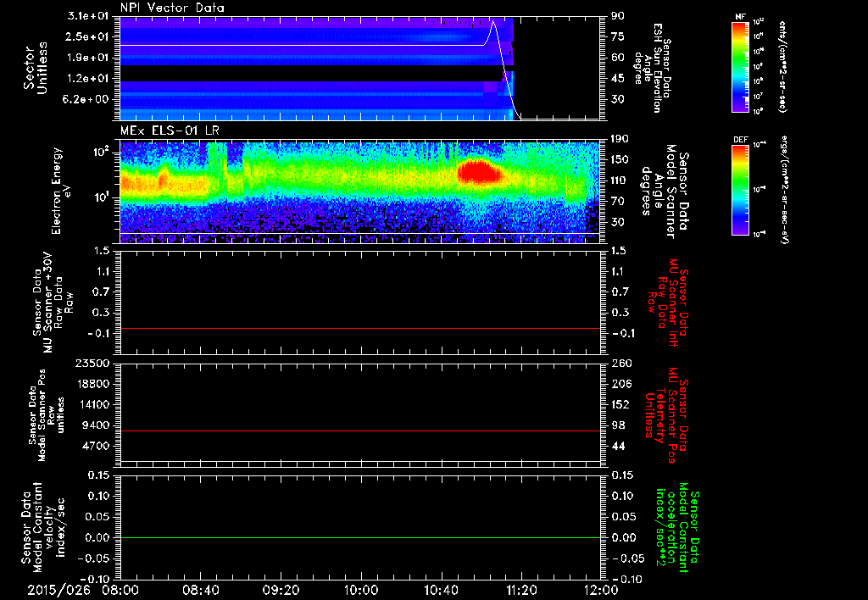Click the '206' telemetry tick label
This screenshot has width=868, height=600.
coord(620,384)
